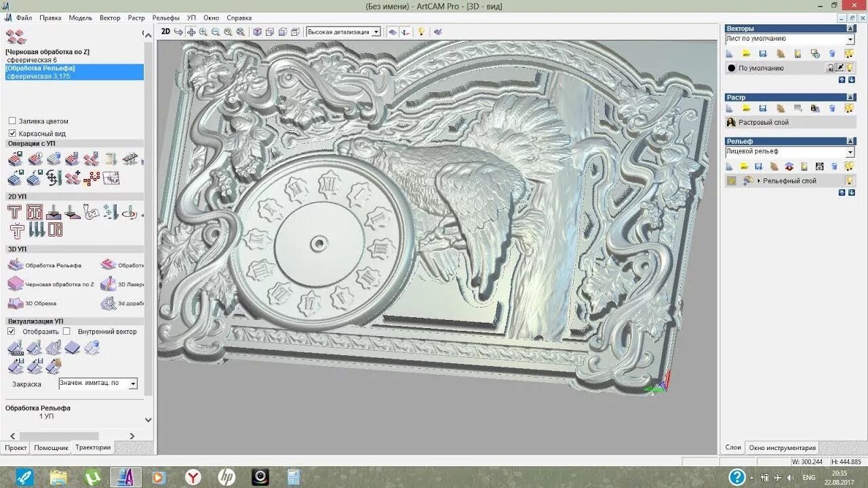Screen dimensions: 868x488
Task: Collapse the Рельеф panel header arrow
Action: (851, 141)
